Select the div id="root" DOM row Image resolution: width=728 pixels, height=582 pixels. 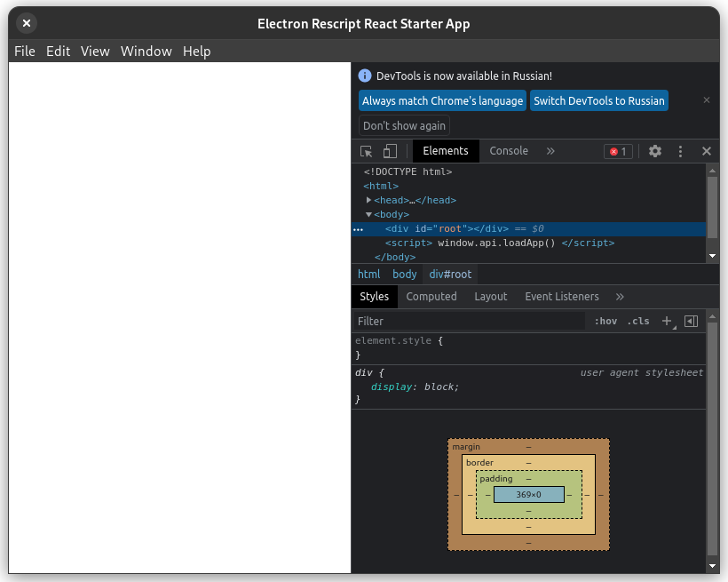(528, 228)
